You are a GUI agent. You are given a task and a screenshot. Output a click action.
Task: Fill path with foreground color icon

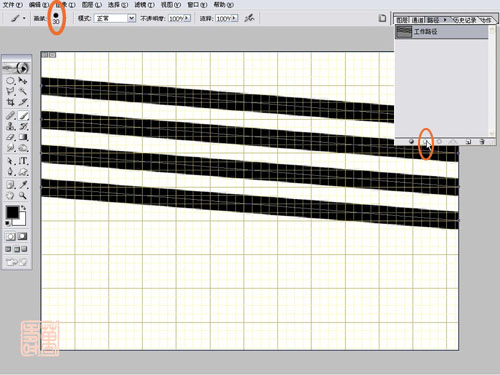[411, 142]
